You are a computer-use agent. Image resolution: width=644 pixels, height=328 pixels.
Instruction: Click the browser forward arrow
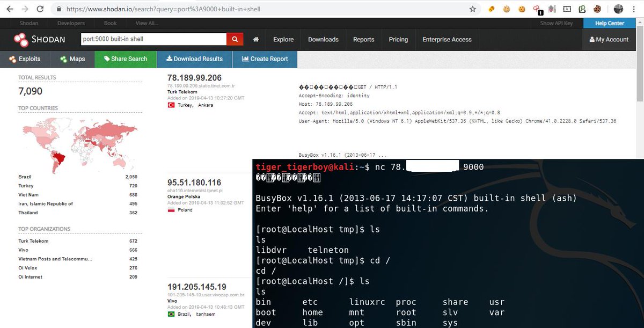pyautogui.click(x=25, y=9)
